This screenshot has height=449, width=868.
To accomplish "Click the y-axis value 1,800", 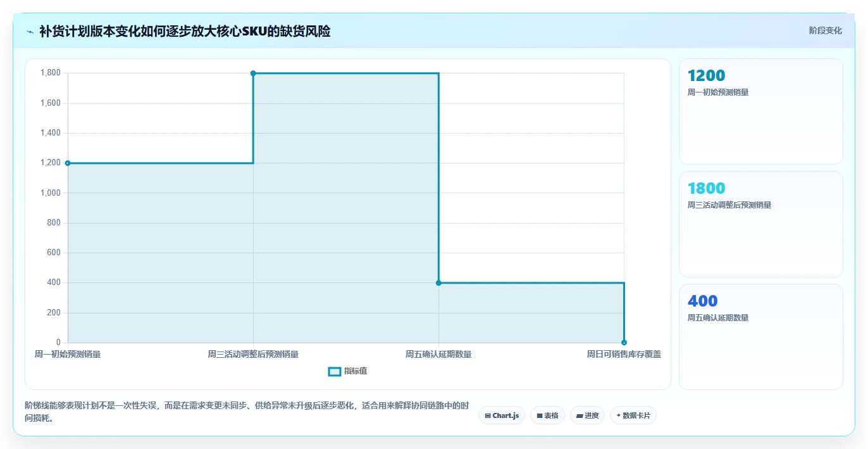I will tap(51, 73).
